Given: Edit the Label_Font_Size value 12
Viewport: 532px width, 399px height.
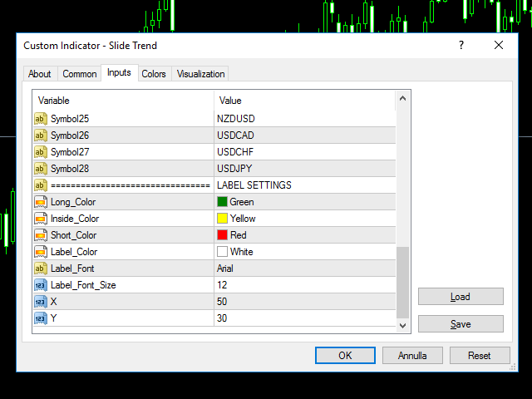Looking at the screenshot, I should [x=303, y=285].
